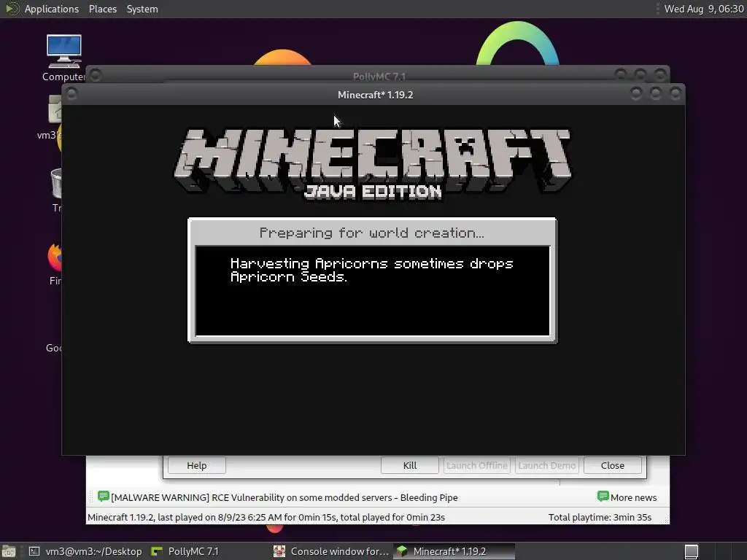
Task: Switch to the vm3@vm3:~/Desktop terminal taskbar item
Action: 85,551
